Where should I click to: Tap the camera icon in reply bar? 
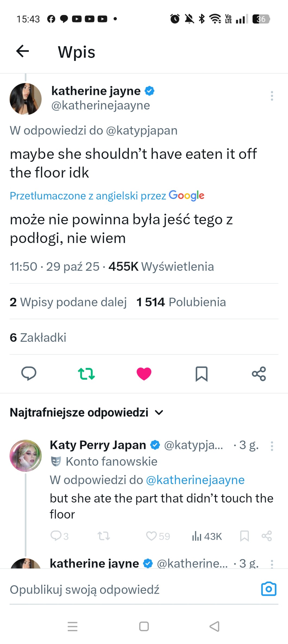pos(269,589)
